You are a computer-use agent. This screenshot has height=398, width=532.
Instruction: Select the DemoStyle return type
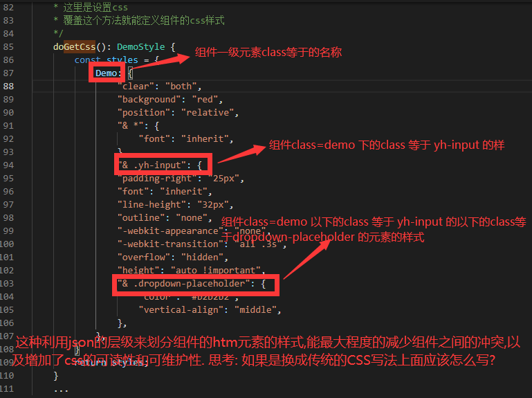140,47
